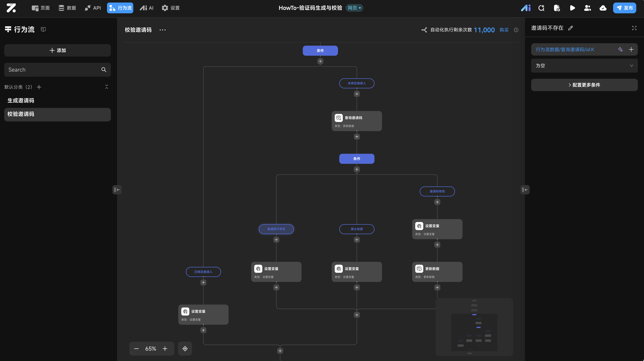Click the 发布 publish button
The image size is (644, 361).
(624, 8)
